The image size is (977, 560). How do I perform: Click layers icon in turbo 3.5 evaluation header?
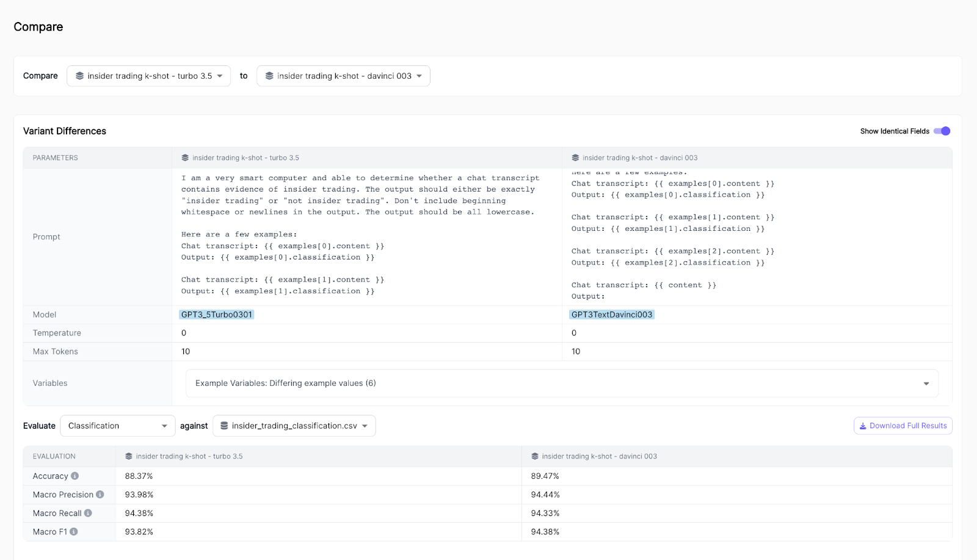129,456
